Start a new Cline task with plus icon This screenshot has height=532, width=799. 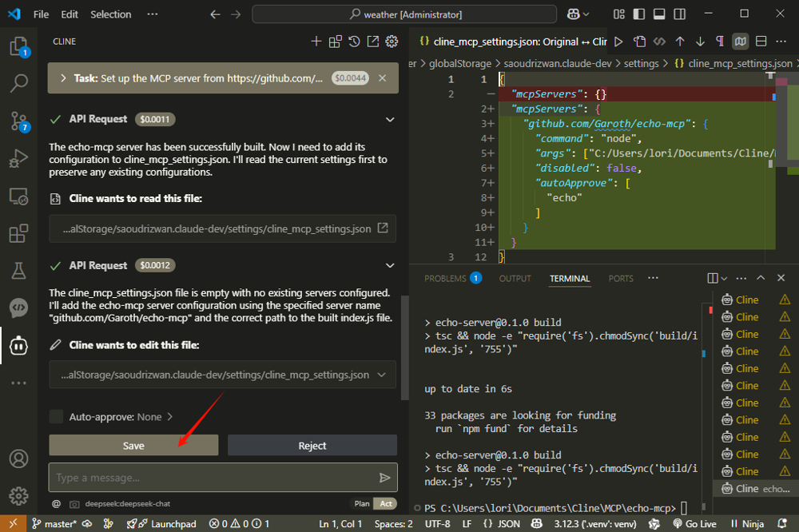[316, 42]
